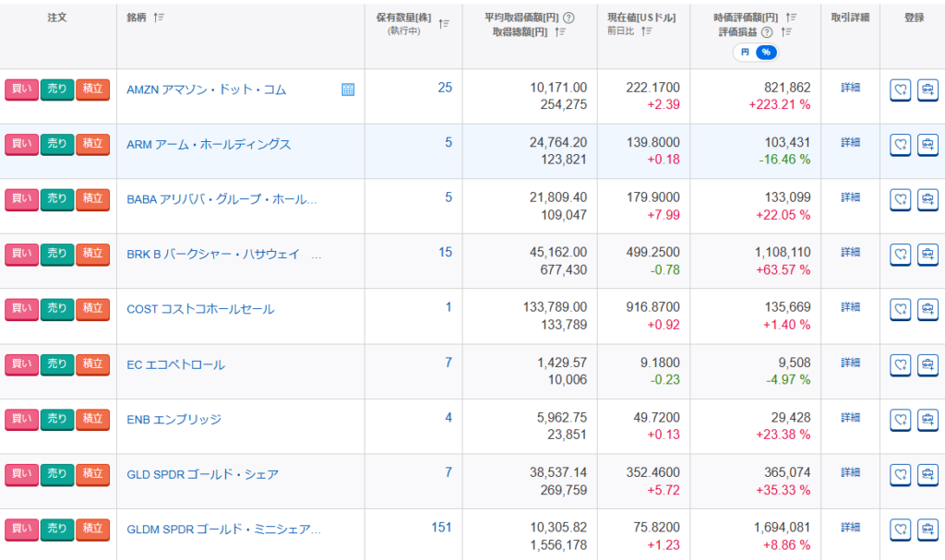Favorite GLDM using the heart icon
Viewport: 945px width, 560px height.
coord(900,530)
